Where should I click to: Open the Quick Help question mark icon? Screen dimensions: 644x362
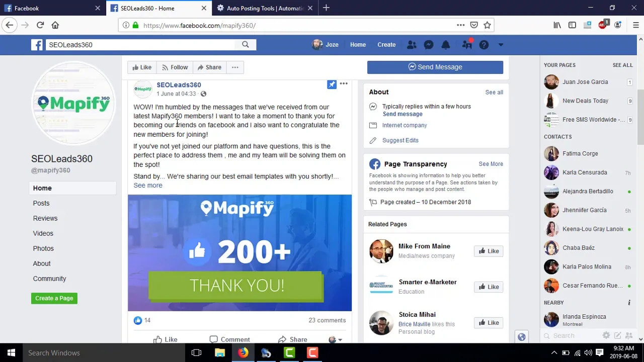point(484,45)
